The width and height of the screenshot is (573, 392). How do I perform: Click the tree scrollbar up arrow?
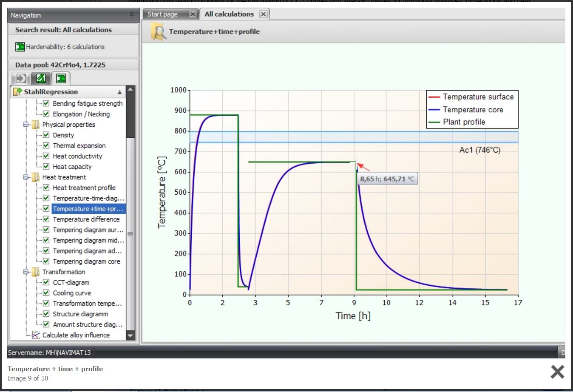click(x=130, y=89)
